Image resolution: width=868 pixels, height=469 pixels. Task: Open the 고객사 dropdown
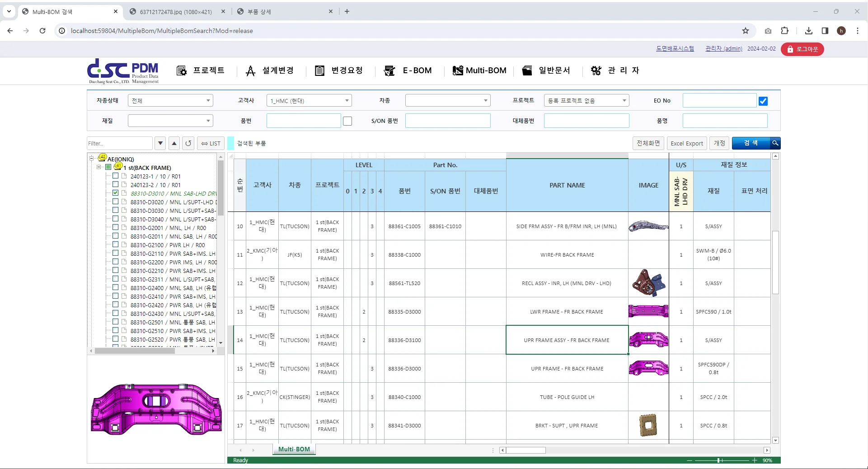(309, 101)
